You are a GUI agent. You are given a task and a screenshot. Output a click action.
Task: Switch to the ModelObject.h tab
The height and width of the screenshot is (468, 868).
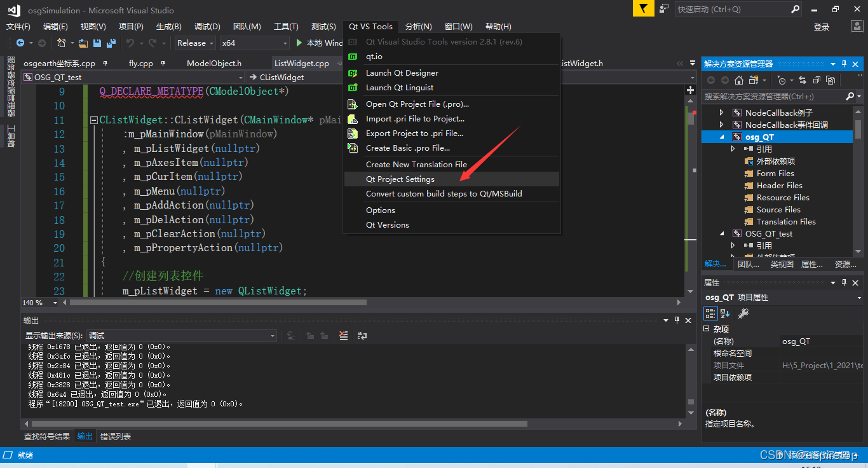214,63
